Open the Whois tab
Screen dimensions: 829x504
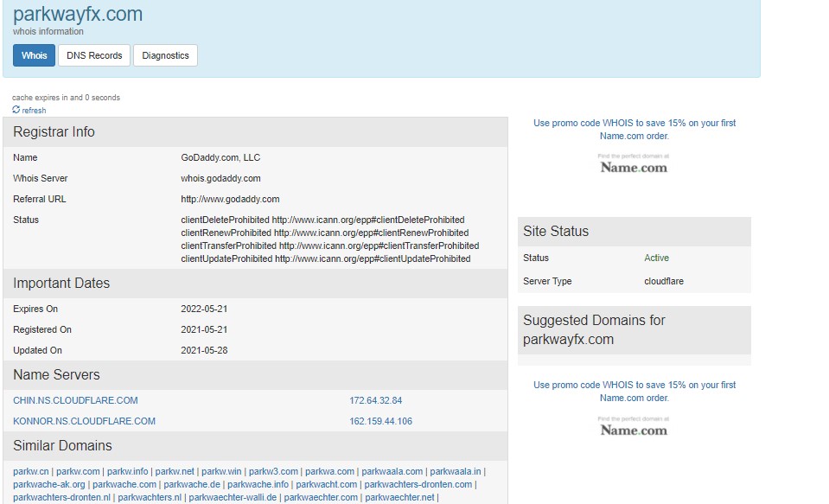click(x=34, y=55)
